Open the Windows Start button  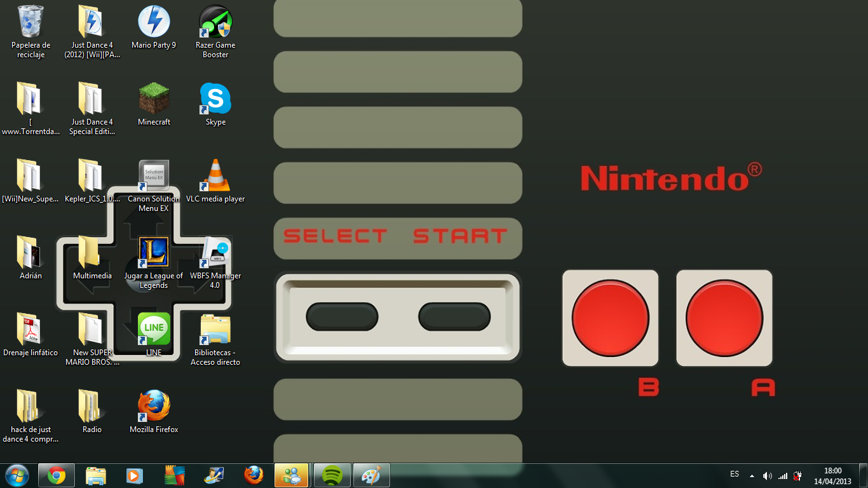(x=17, y=475)
